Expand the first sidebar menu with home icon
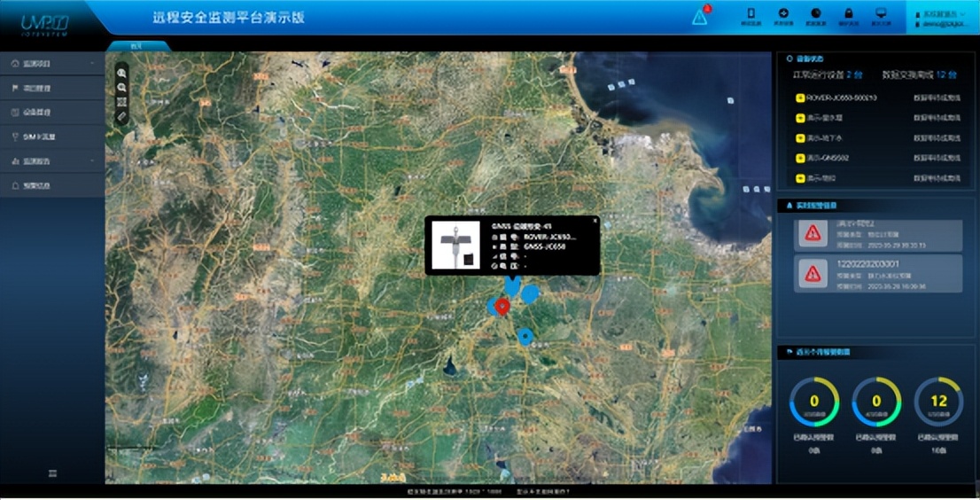The height and width of the screenshot is (500, 980). (51, 64)
